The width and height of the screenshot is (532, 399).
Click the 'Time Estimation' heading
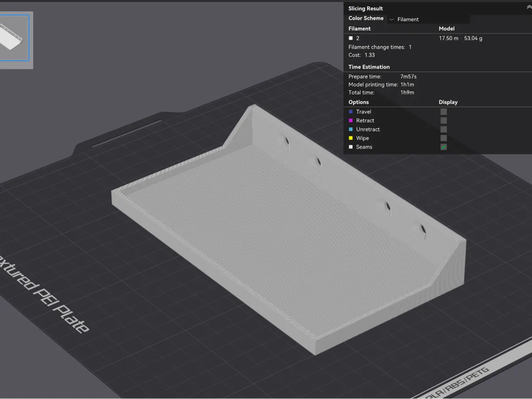[x=369, y=67]
